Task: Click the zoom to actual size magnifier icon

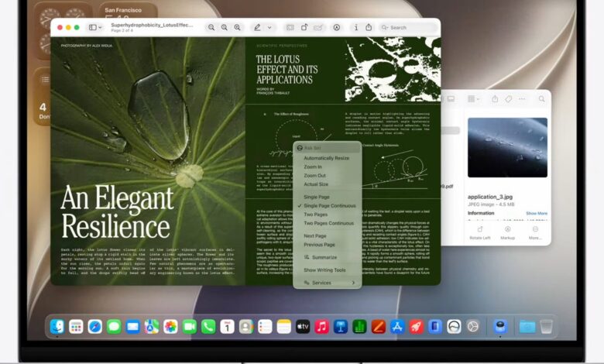Action: [x=225, y=27]
